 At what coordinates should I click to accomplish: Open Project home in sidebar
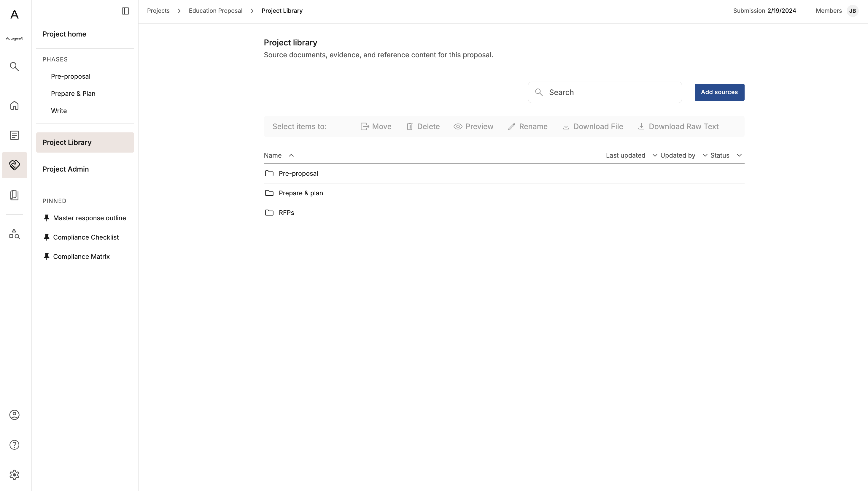coord(64,34)
